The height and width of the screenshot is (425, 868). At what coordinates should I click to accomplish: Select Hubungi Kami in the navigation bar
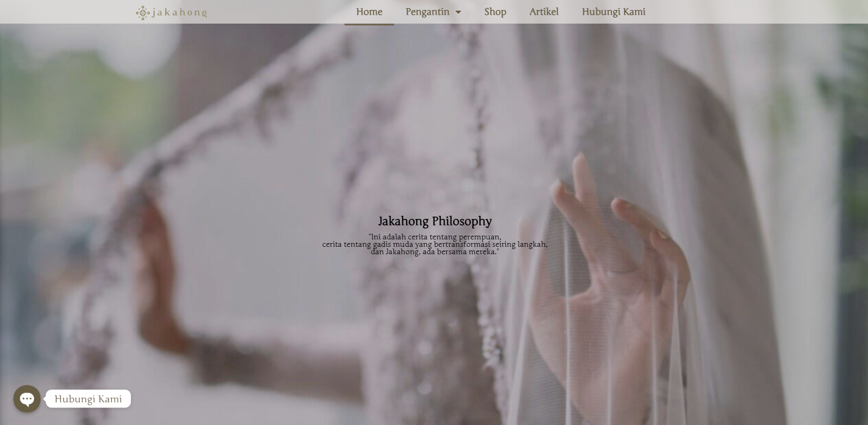(613, 12)
